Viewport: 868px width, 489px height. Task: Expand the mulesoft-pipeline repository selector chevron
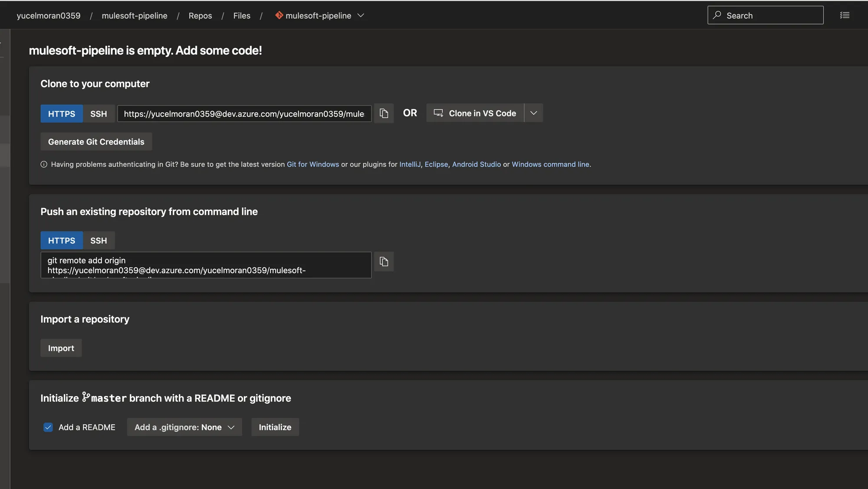[x=361, y=16]
